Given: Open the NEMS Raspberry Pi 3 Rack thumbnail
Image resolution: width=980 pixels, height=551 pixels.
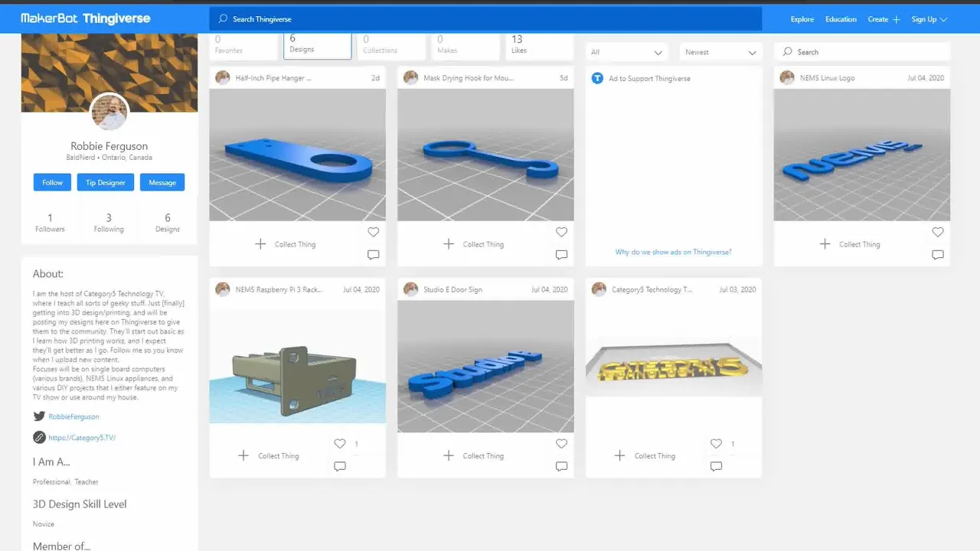Looking at the screenshot, I should pos(297,366).
